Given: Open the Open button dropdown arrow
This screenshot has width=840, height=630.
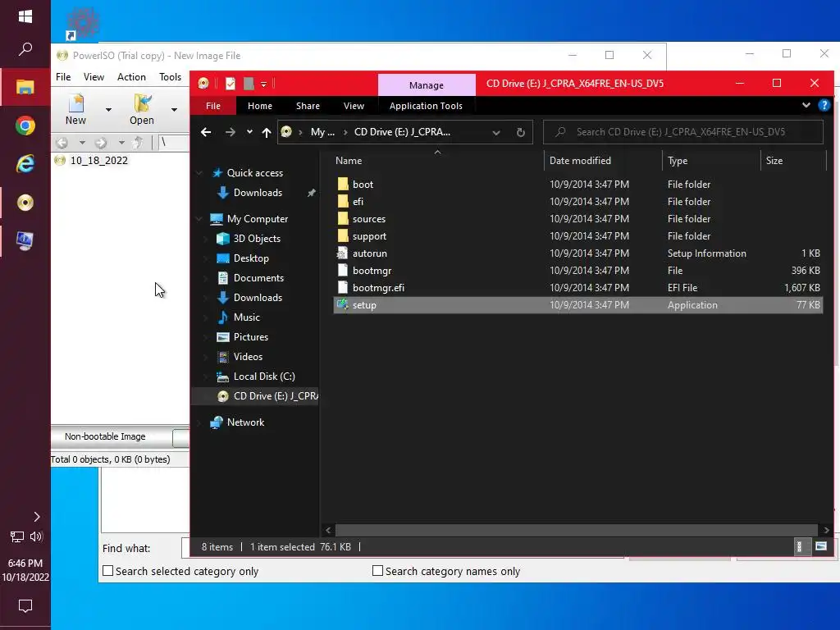Looking at the screenshot, I should [x=174, y=110].
